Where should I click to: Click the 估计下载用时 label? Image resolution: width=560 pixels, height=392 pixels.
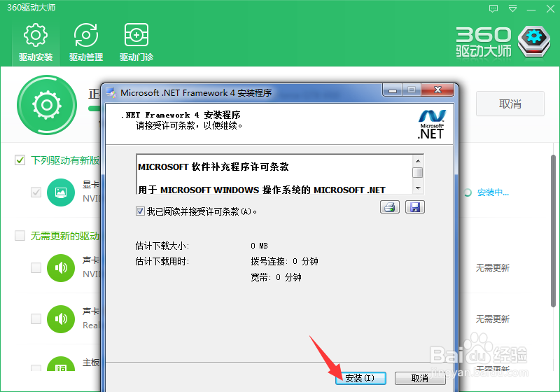[x=162, y=261]
